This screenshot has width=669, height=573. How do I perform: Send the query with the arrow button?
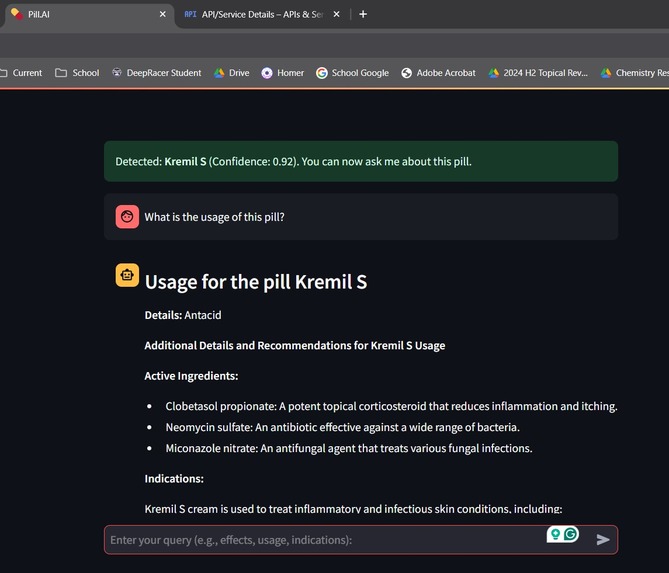pyautogui.click(x=603, y=540)
